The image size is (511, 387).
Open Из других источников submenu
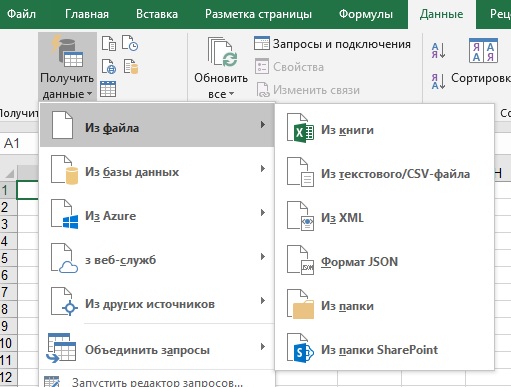click(157, 304)
